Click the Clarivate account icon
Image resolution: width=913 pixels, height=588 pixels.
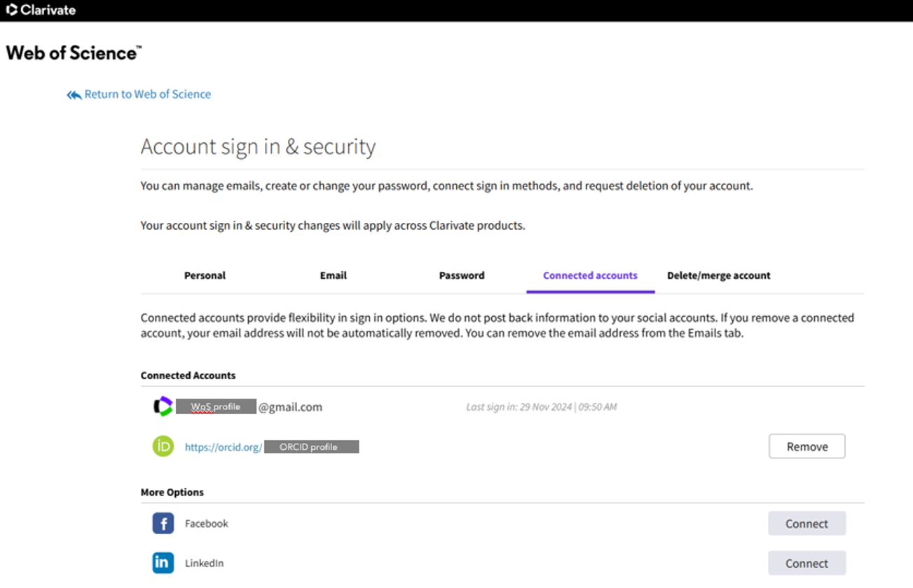tap(163, 406)
